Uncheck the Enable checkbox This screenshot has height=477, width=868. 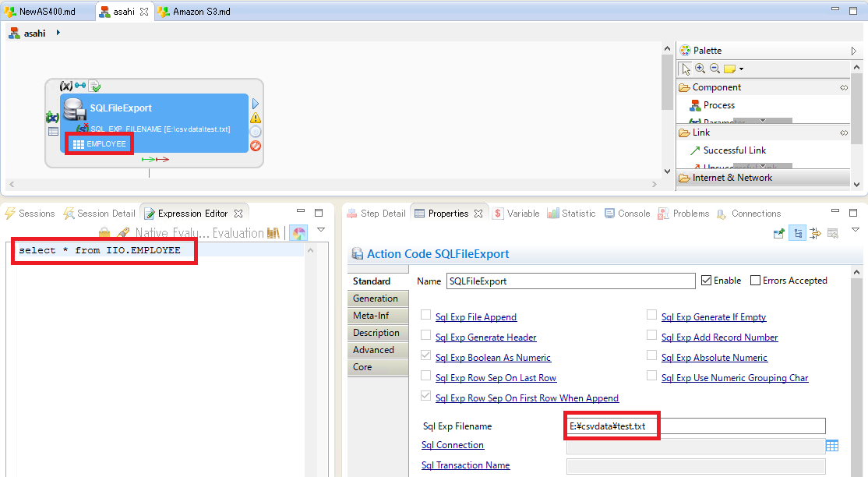pos(707,281)
